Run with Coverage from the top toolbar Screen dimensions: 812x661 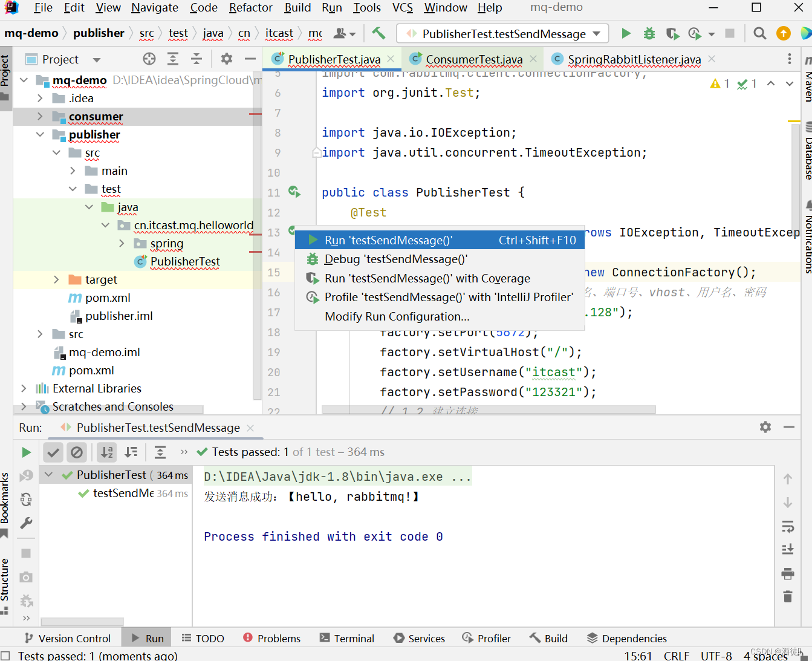672,33
